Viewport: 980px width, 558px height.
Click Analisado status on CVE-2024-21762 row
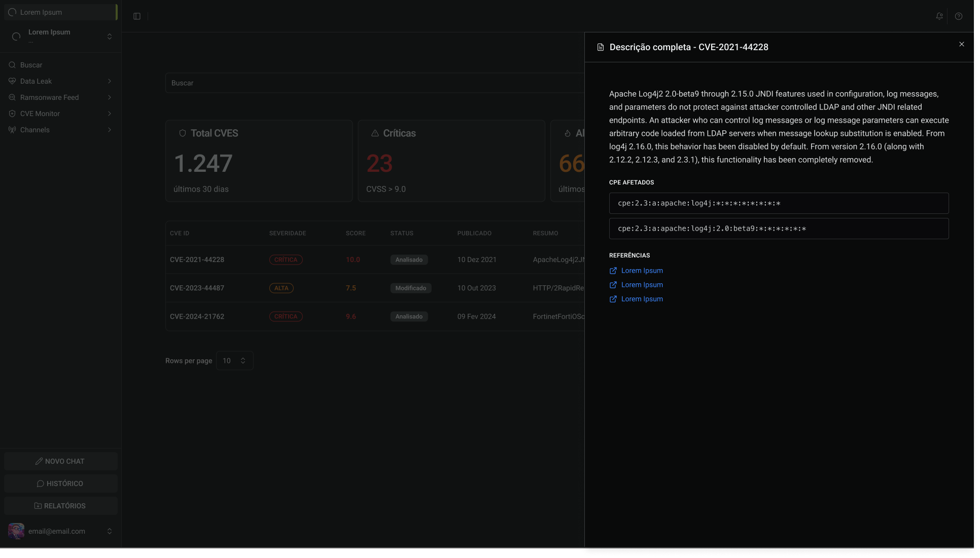pyautogui.click(x=409, y=316)
